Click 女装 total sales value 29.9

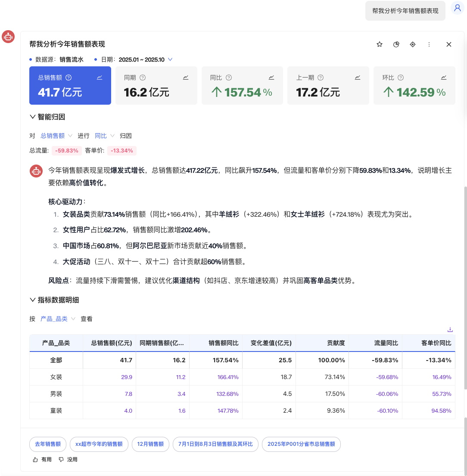coord(127,377)
